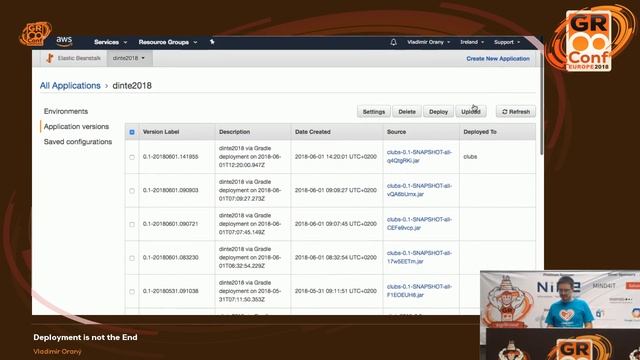Click date '2018-06-01 08:32:54 UTC+0200'
Viewport: 640px width, 360px height.
click(x=336, y=258)
